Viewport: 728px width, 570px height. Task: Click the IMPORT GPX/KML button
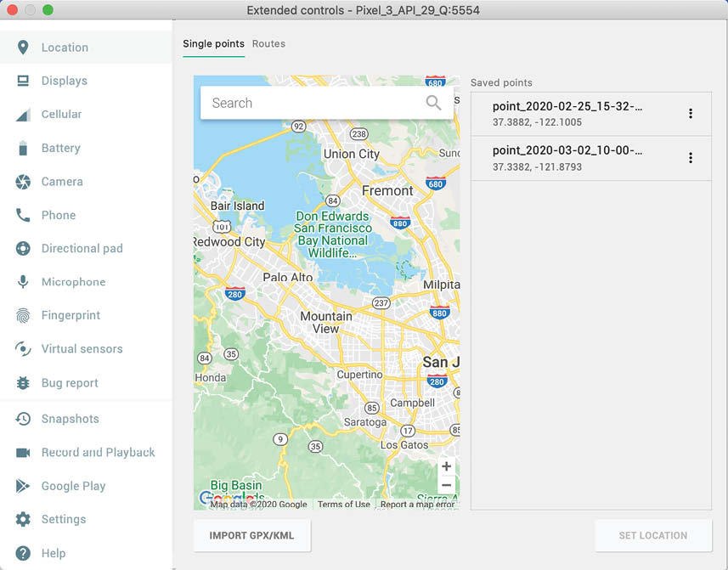[252, 536]
